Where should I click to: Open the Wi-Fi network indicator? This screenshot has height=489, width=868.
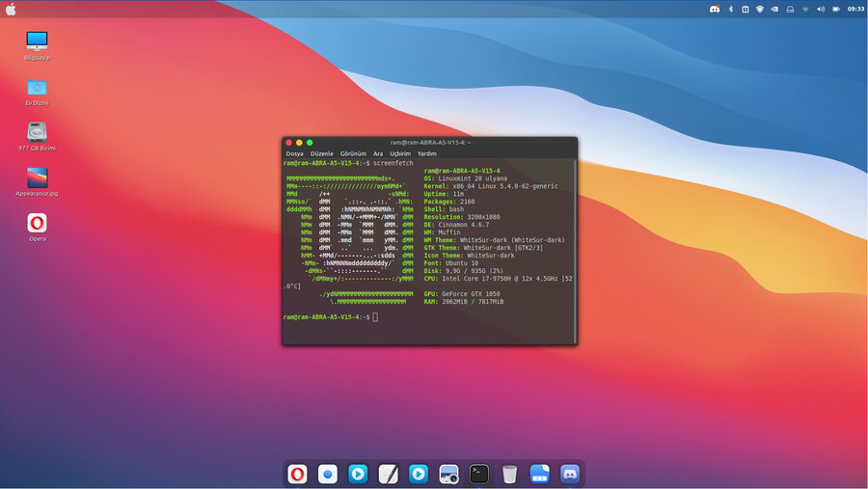tap(805, 9)
